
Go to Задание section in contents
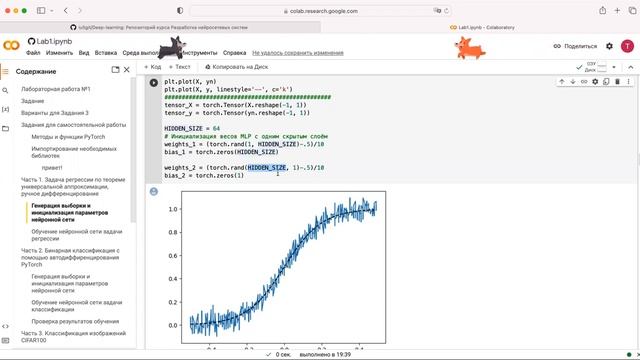tap(32, 101)
